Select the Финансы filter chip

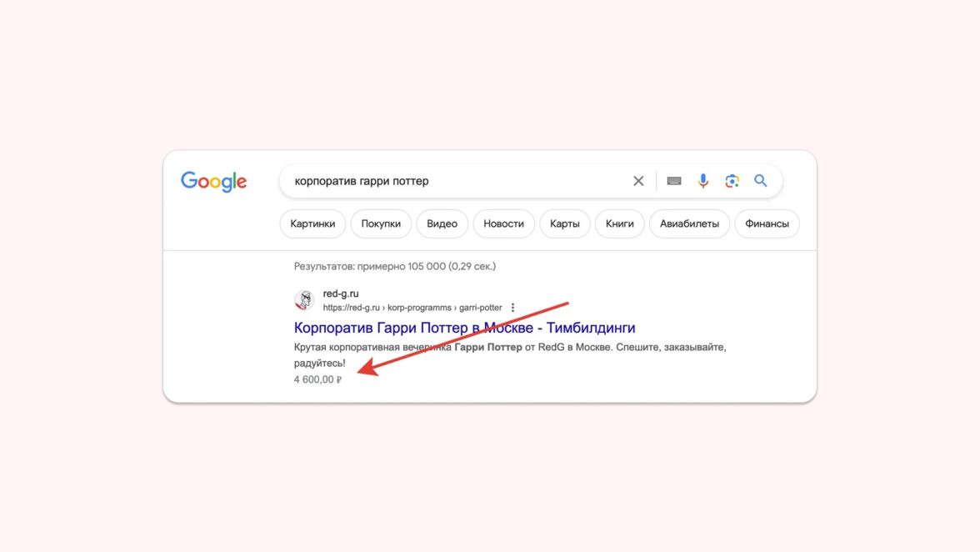pyautogui.click(x=767, y=223)
